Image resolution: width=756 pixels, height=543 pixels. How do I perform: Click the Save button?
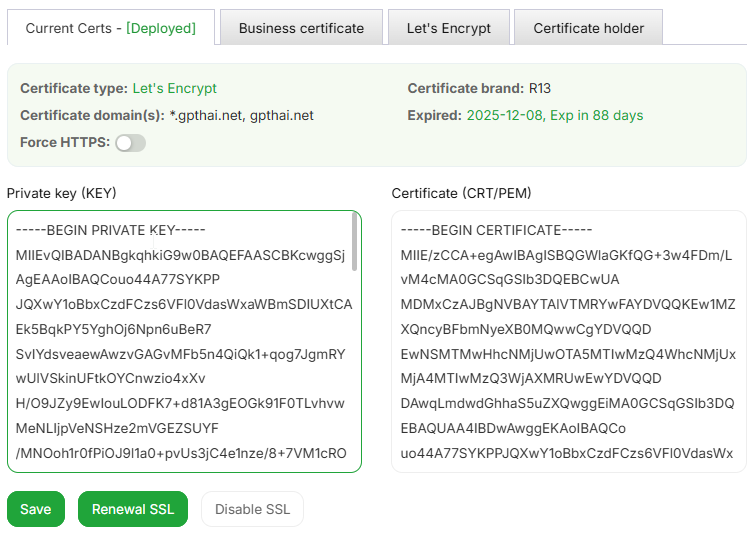(35, 509)
